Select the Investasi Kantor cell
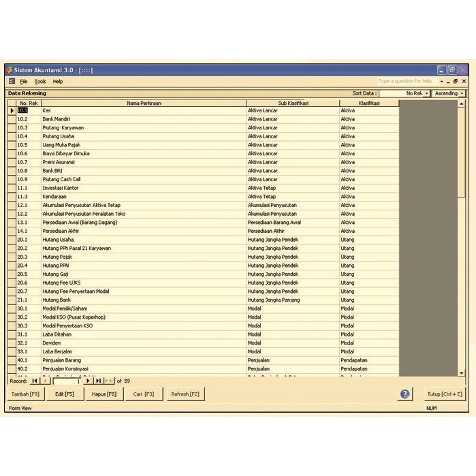476x476 pixels. coord(144,188)
